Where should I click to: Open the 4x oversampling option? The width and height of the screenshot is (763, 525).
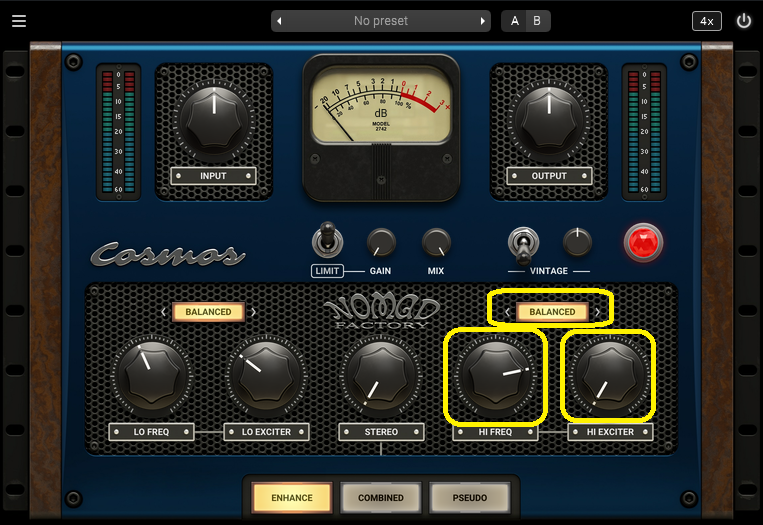tap(707, 21)
